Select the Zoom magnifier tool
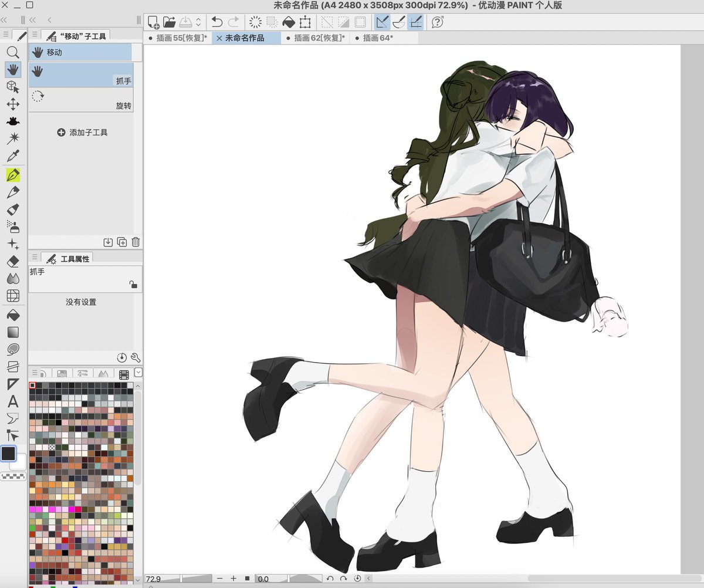The height and width of the screenshot is (588, 704). pyautogui.click(x=13, y=52)
